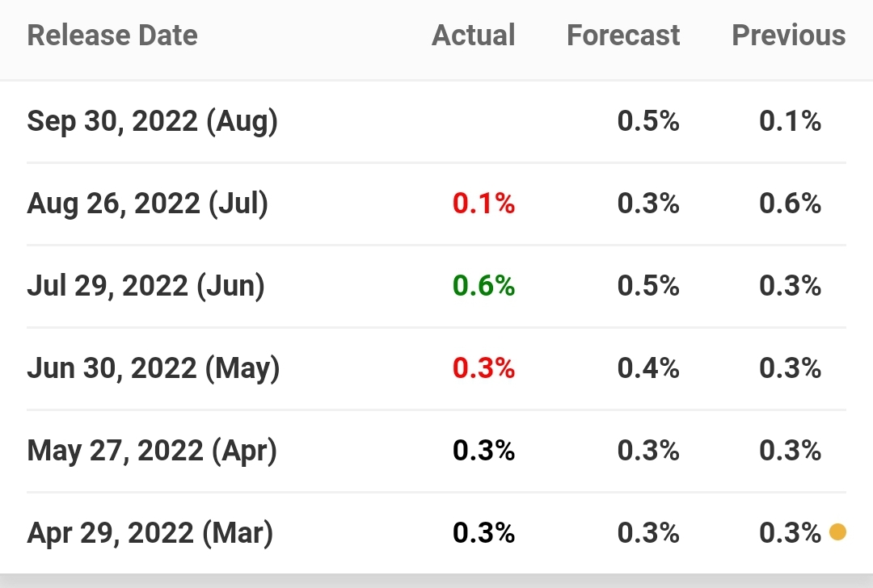Image resolution: width=873 pixels, height=588 pixels.
Task: Click the 0.3% previous value for Mar
Action: [x=790, y=533]
